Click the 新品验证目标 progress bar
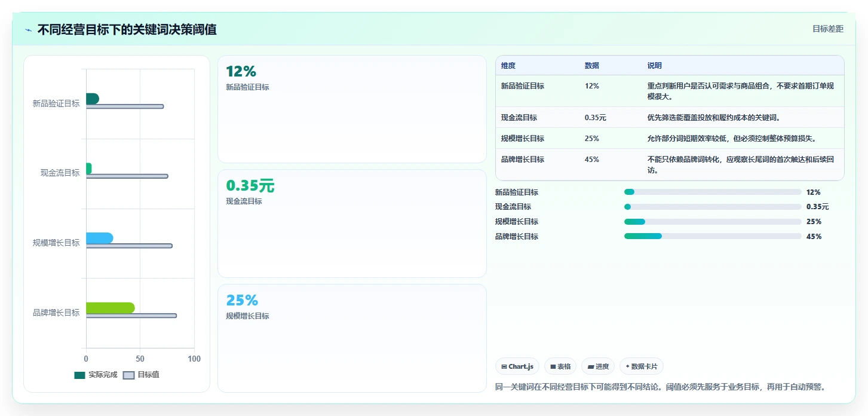 coord(713,192)
